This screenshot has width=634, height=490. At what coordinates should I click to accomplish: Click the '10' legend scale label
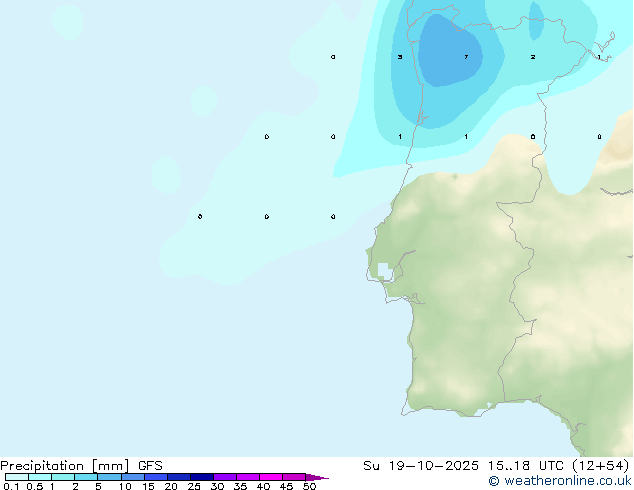pyautogui.click(x=125, y=486)
